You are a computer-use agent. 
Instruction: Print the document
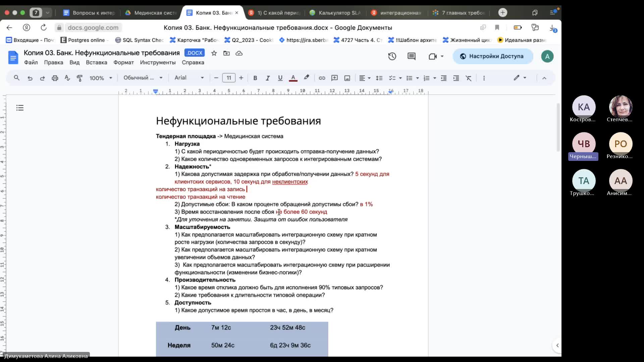click(55, 78)
